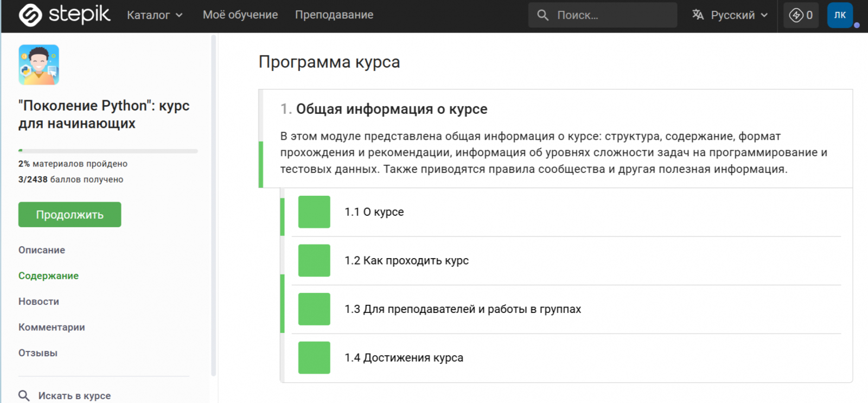Click the magnifier icon in search bar
Image resolution: width=868 pixels, height=403 pixels.
(x=542, y=15)
